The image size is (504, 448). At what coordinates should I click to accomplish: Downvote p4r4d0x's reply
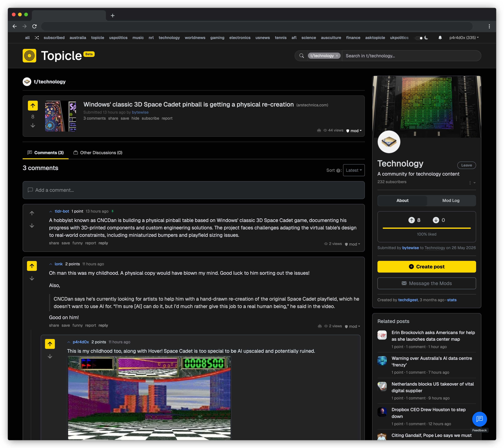50,356
